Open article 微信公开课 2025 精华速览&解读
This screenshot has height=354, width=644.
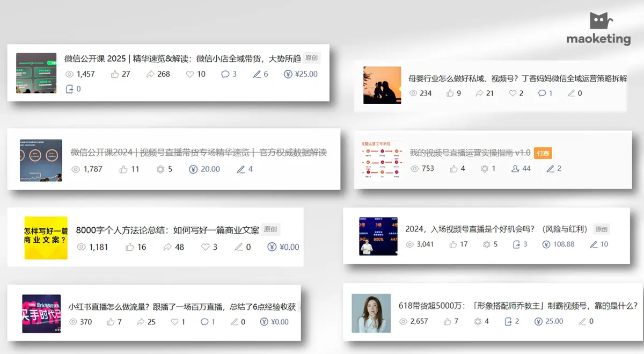click(182, 59)
